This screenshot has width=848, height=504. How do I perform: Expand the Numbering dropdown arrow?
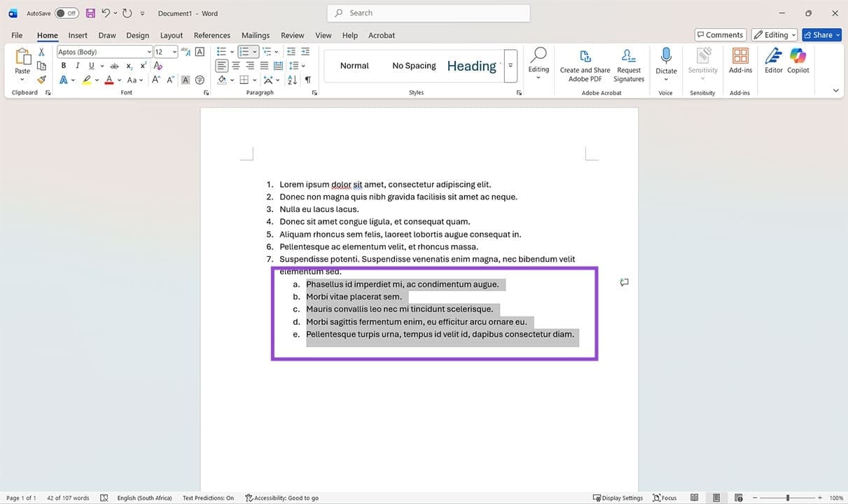[255, 51]
